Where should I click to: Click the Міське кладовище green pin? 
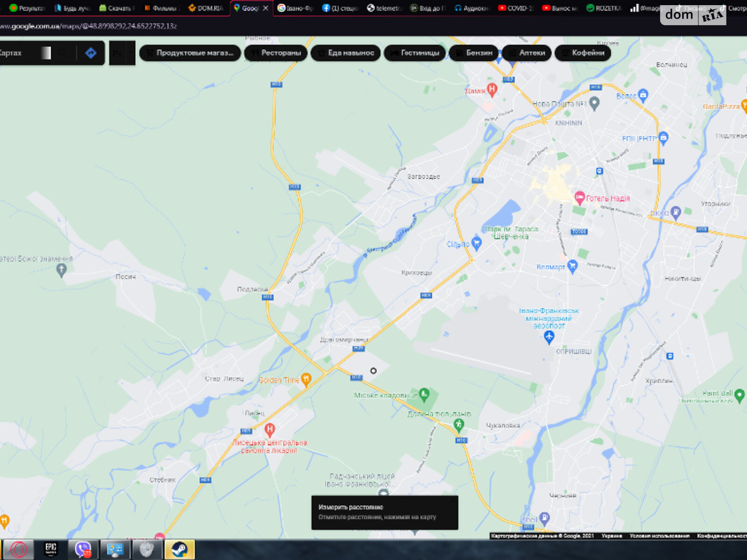(424, 395)
